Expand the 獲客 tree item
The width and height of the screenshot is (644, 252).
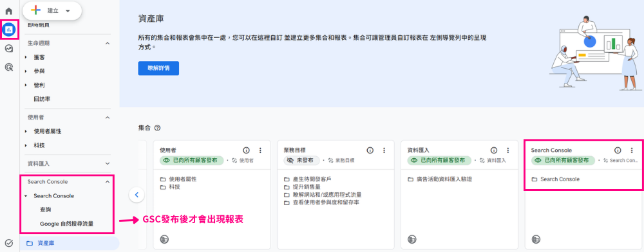pos(26,57)
